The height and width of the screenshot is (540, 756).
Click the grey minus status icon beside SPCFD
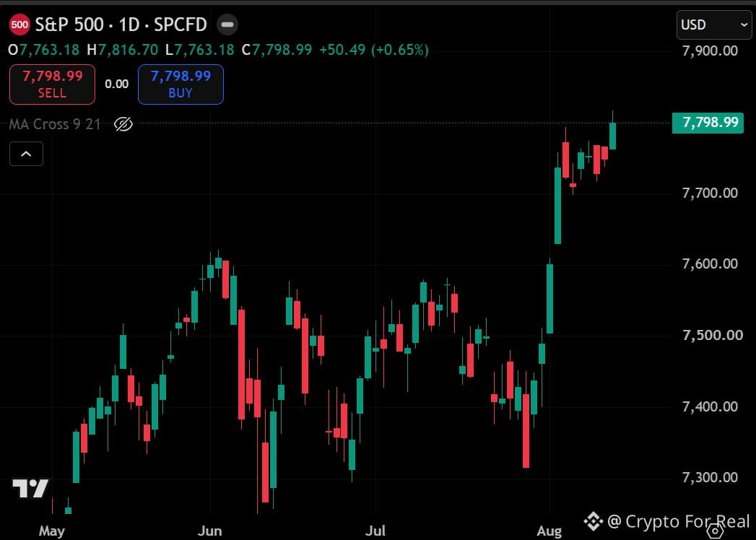click(x=227, y=25)
